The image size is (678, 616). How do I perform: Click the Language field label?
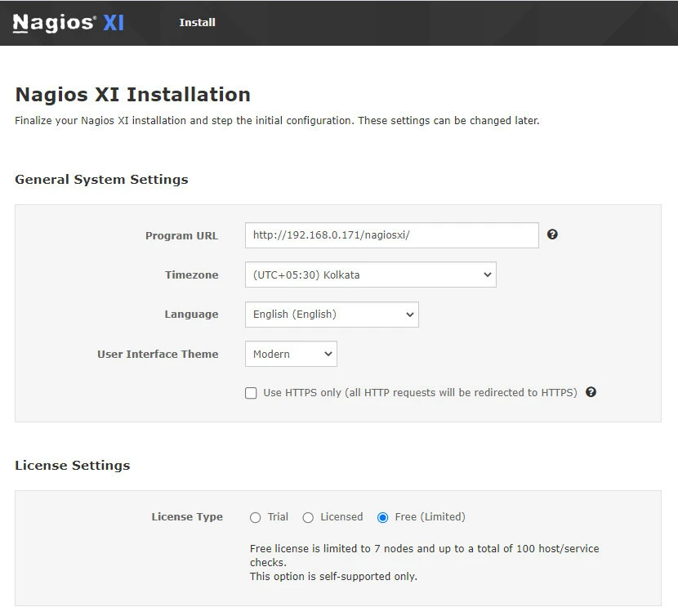click(191, 315)
